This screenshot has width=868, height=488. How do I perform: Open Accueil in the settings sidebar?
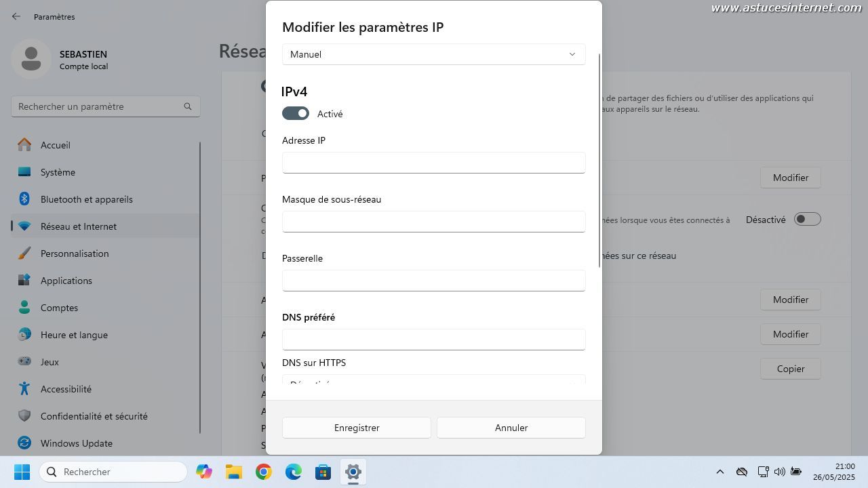105,145
